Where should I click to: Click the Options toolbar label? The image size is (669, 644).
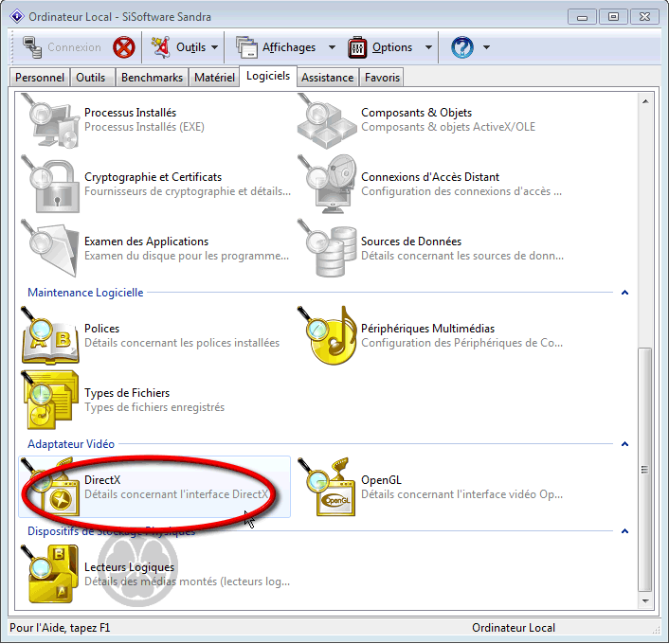click(392, 47)
